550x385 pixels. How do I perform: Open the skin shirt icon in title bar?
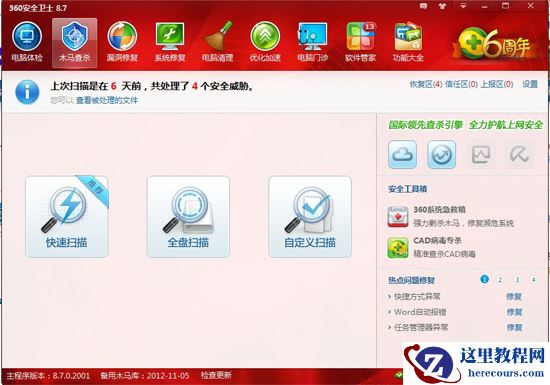tap(443, 6)
